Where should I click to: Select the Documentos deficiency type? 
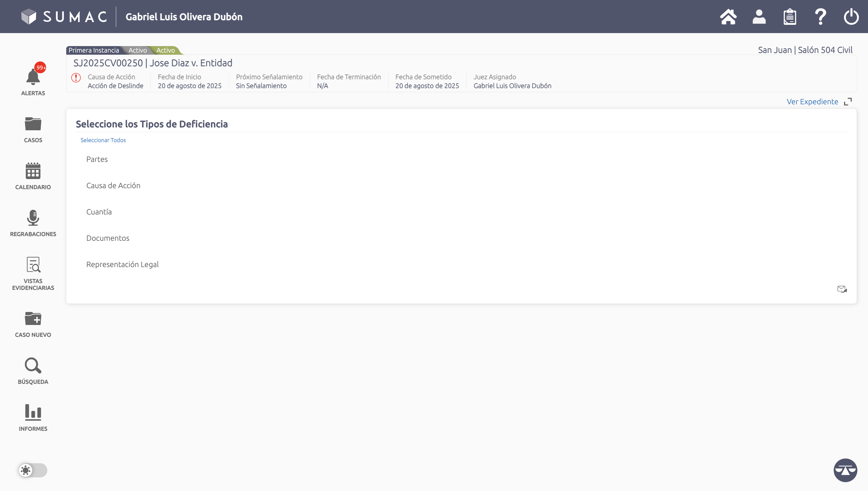click(x=108, y=238)
